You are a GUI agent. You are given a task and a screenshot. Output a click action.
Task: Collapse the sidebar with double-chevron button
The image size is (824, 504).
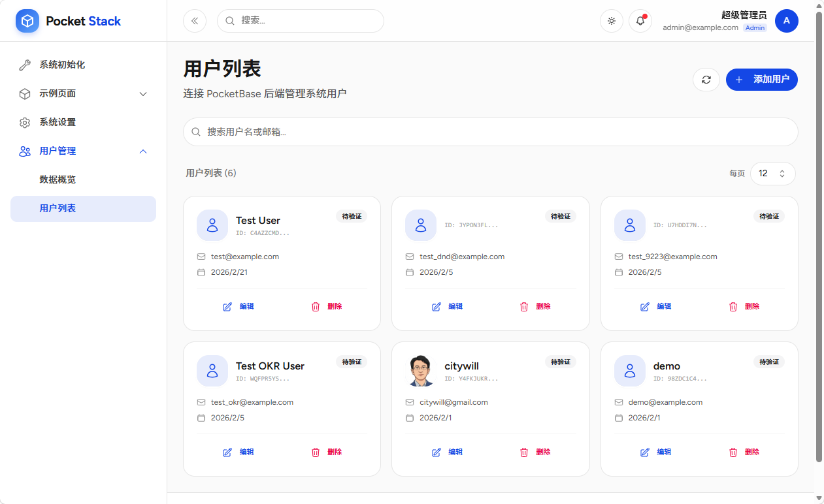[195, 21]
